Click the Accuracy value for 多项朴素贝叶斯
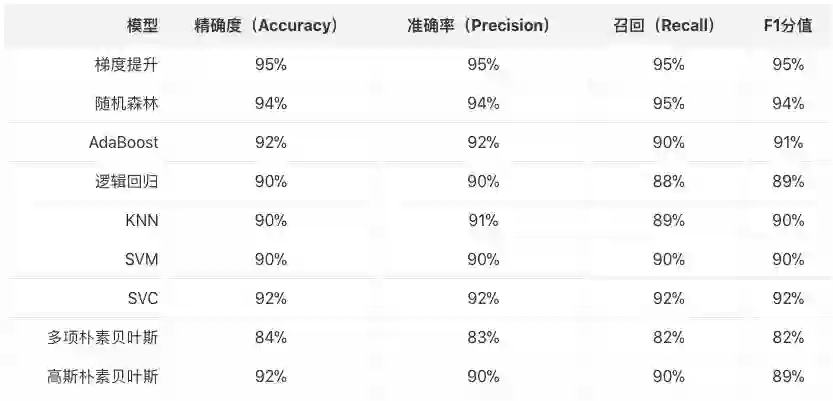 pos(271,338)
